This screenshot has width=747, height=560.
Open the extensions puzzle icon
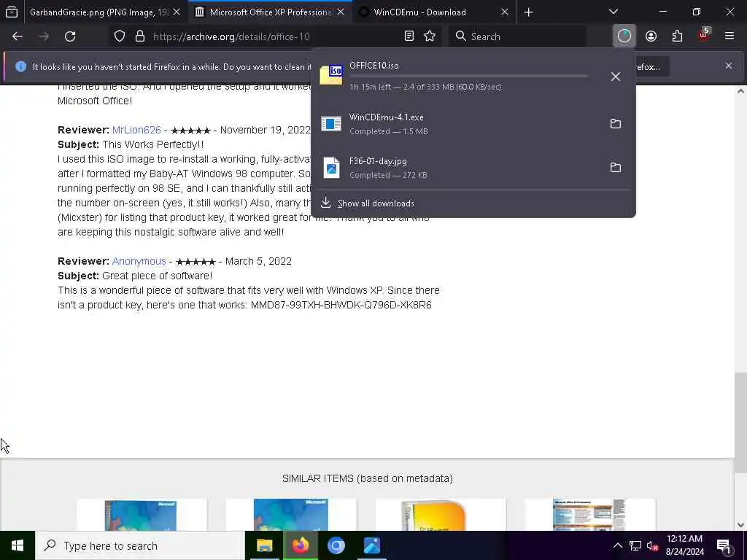tap(677, 36)
